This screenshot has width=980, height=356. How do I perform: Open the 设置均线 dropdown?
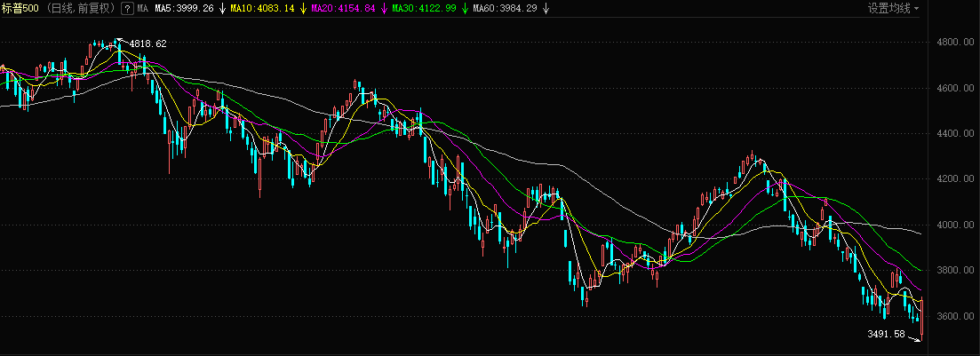(893, 9)
